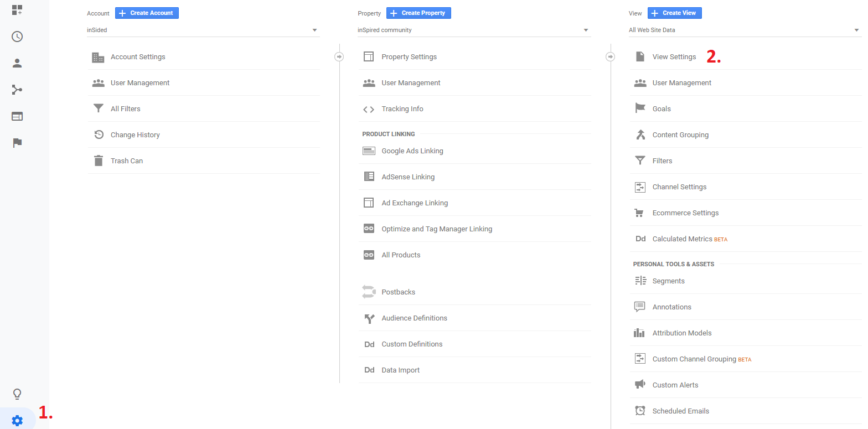Image resolution: width=868 pixels, height=429 pixels.
Task: Click arrow circle between Account and Property
Action: 339,56
